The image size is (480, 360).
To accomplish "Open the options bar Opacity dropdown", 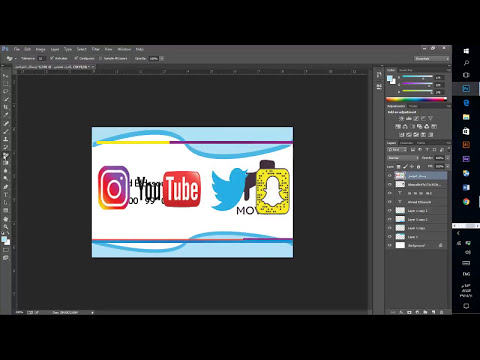I will click(162, 58).
